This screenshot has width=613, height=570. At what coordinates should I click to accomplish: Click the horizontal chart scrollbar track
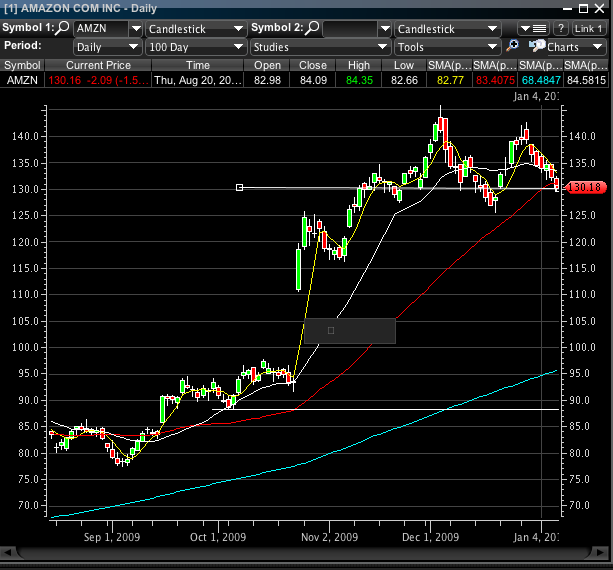[300, 552]
